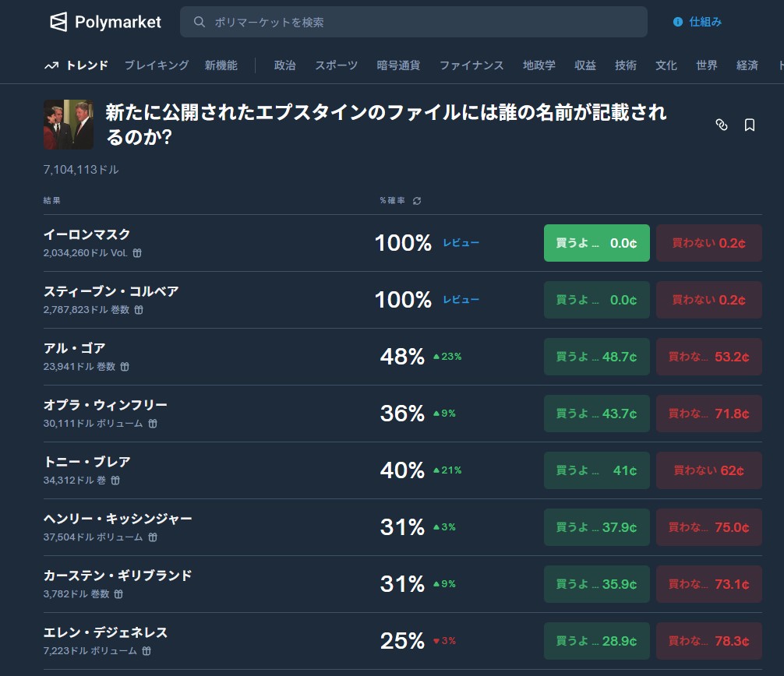Click the info icon next to 仕組み

point(678,22)
